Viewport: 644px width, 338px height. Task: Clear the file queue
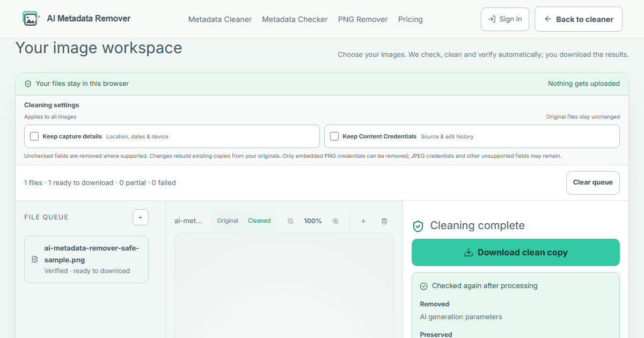[593, 182]
